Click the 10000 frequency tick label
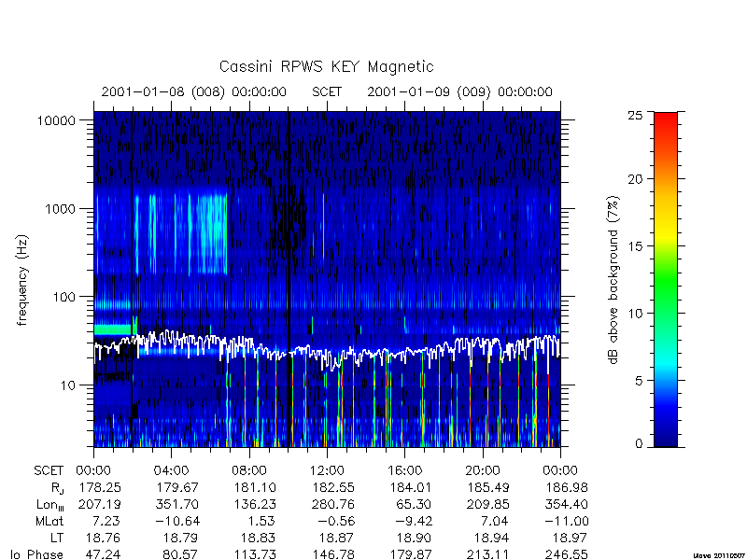The image size is (747, 560). coord(57,120)
